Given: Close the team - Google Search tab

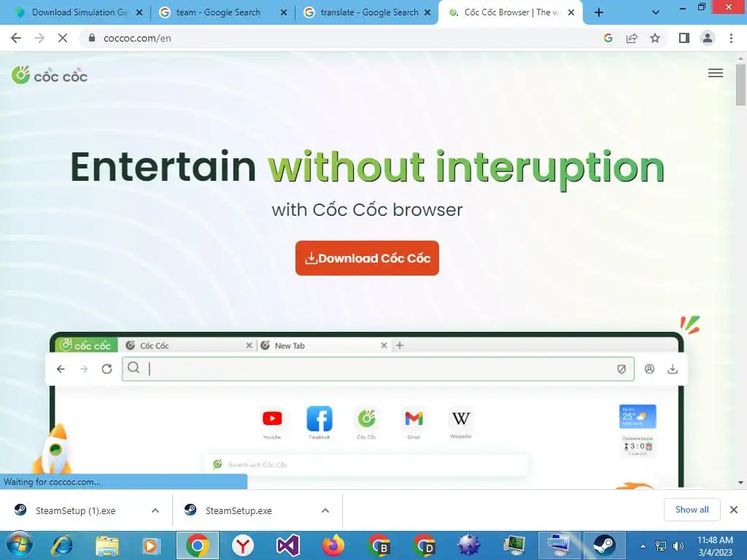Looking at the screenshot, I should [x=284, y=13].
